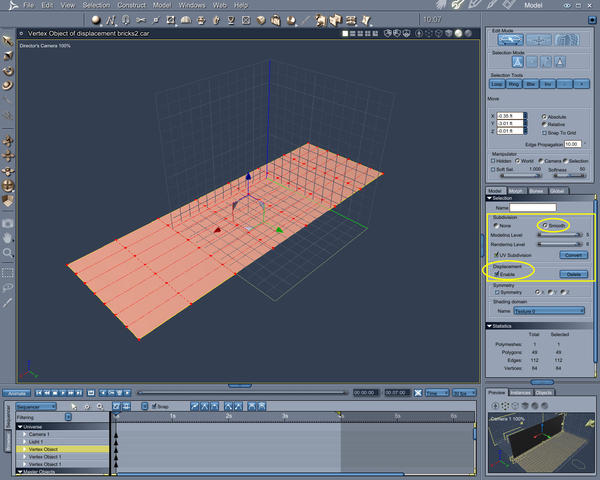
Task: Click the hand pan tool in left toolbar
Action: coord(7,238)
